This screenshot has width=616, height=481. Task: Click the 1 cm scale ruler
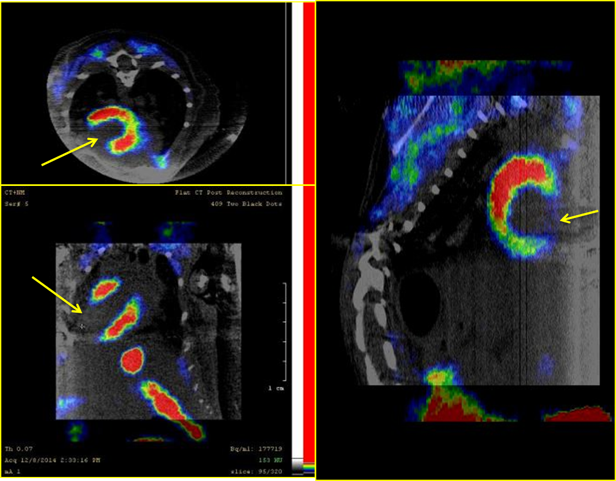tap(285, 330)
